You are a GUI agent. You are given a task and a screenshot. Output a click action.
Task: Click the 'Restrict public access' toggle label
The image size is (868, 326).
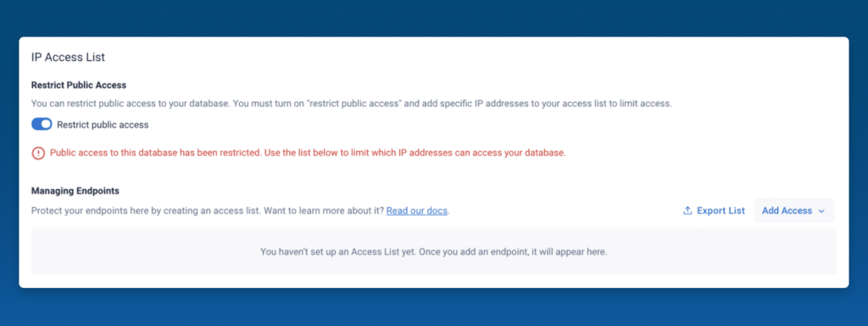103,126
